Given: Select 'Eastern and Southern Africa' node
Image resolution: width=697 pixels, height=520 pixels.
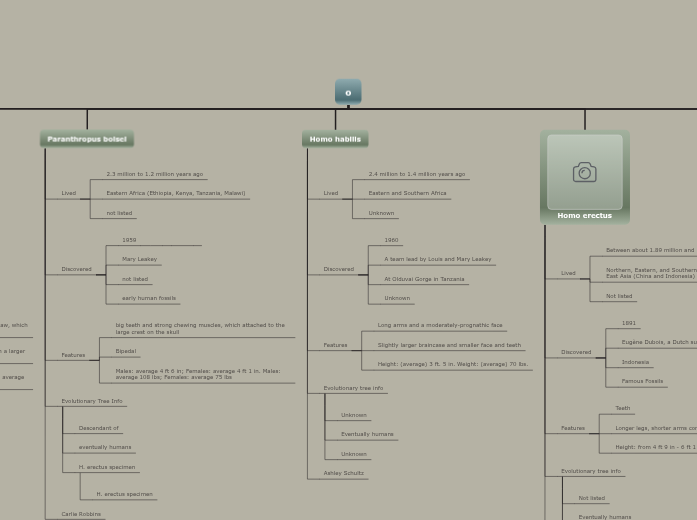Looking at the screenshot, I should click(407, 193).
